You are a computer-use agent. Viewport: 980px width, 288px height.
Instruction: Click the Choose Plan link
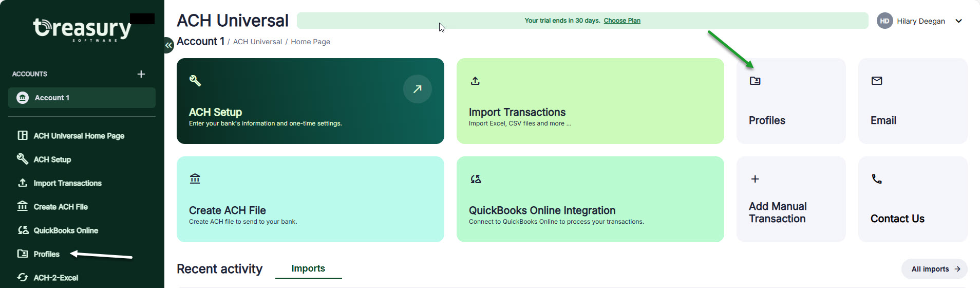click(622, 21)
